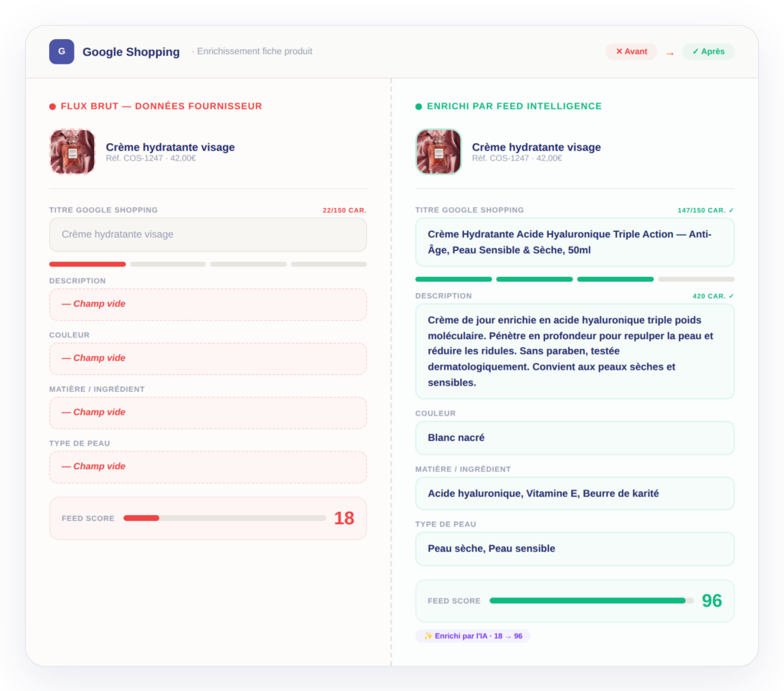
Task: Click the product thumbnail in the enriched panel
Action: (438, 152)
